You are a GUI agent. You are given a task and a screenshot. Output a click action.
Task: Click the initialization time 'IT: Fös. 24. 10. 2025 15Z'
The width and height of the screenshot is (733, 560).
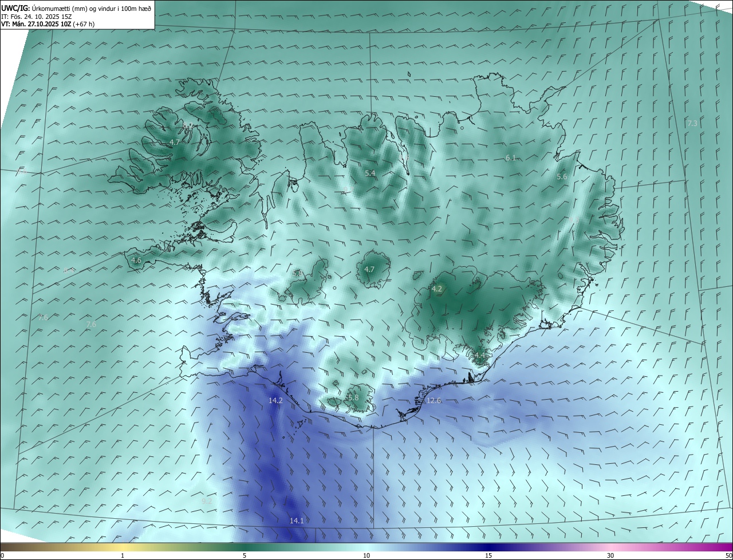click(x=36, y=16)
